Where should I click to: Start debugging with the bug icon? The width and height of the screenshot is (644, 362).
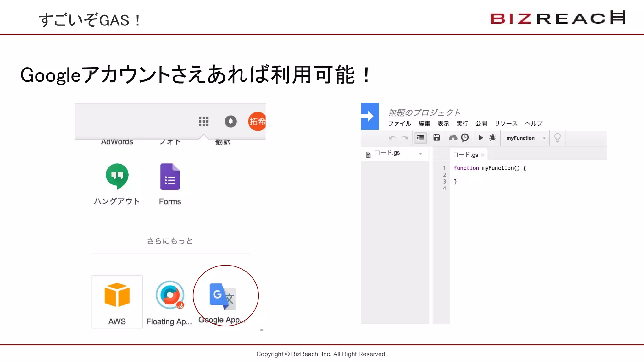pyautogui.click(x=493, y=138)
